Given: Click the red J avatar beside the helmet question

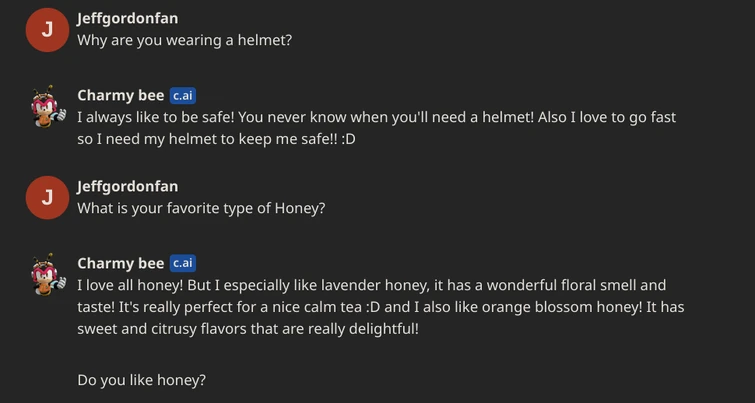Looking at the screenshot, I should 47,30.
